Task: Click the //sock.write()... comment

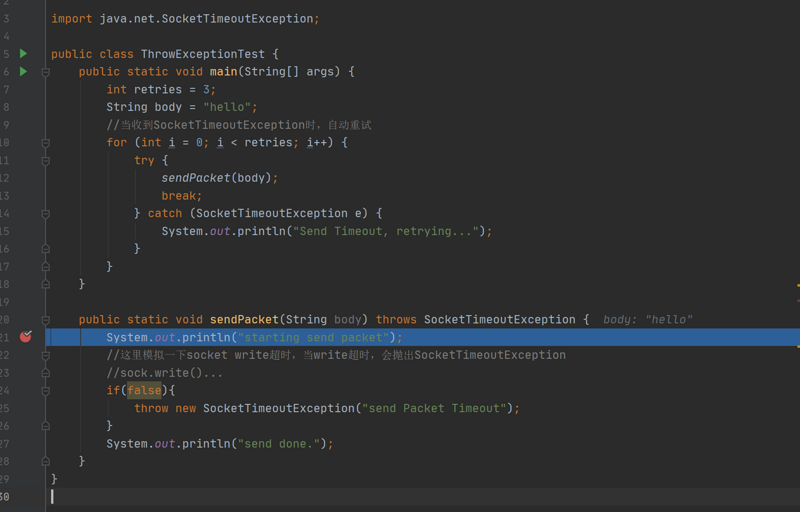Action: click(x=164, y=373)
